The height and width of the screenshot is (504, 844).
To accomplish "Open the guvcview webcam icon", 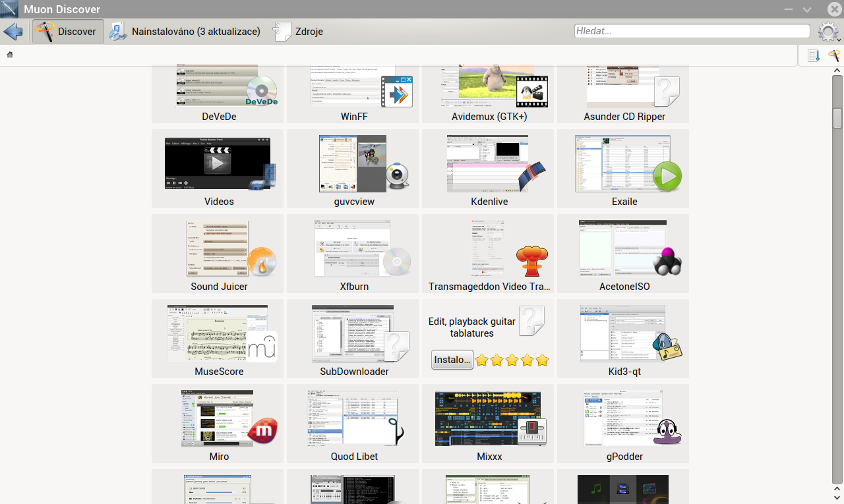I will point(397,177).
